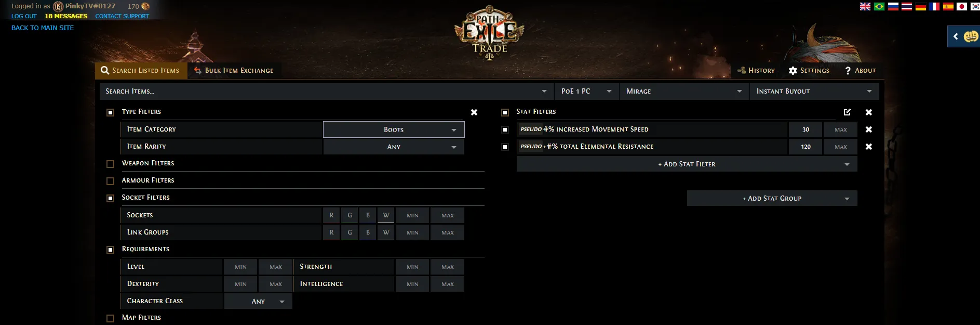Click the coin icon next to 170
The height and width of the screenshot is (325, 980).
145,6
